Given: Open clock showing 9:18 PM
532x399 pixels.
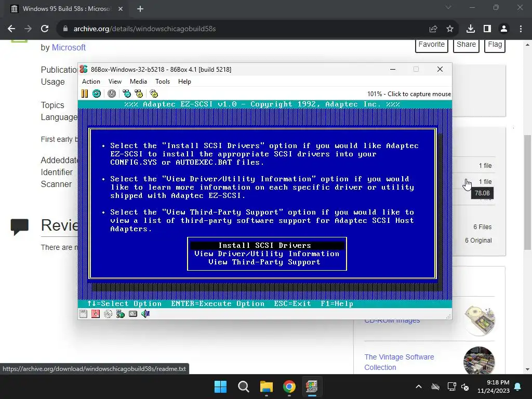Looking at the screenshot, I should point(494,387).
